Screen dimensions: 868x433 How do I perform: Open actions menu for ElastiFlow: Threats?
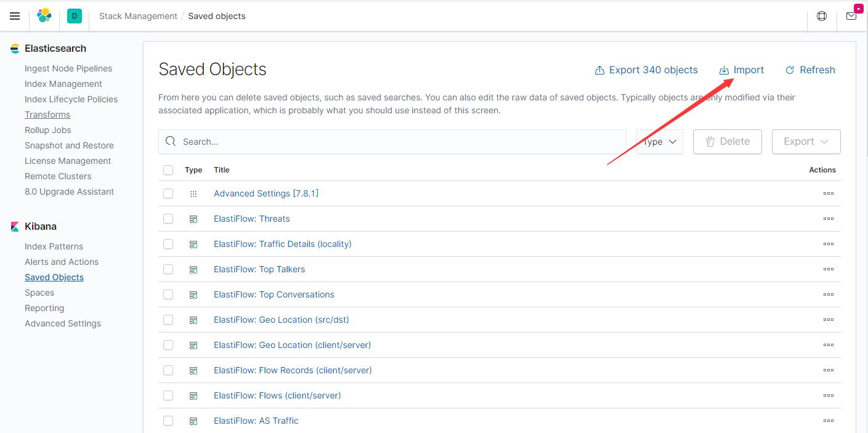(828, 219)
